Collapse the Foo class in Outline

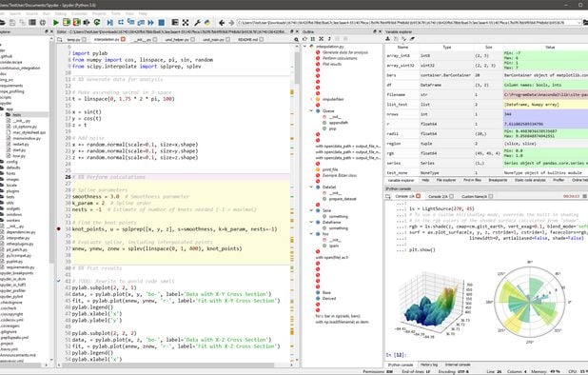click(311, 233)
